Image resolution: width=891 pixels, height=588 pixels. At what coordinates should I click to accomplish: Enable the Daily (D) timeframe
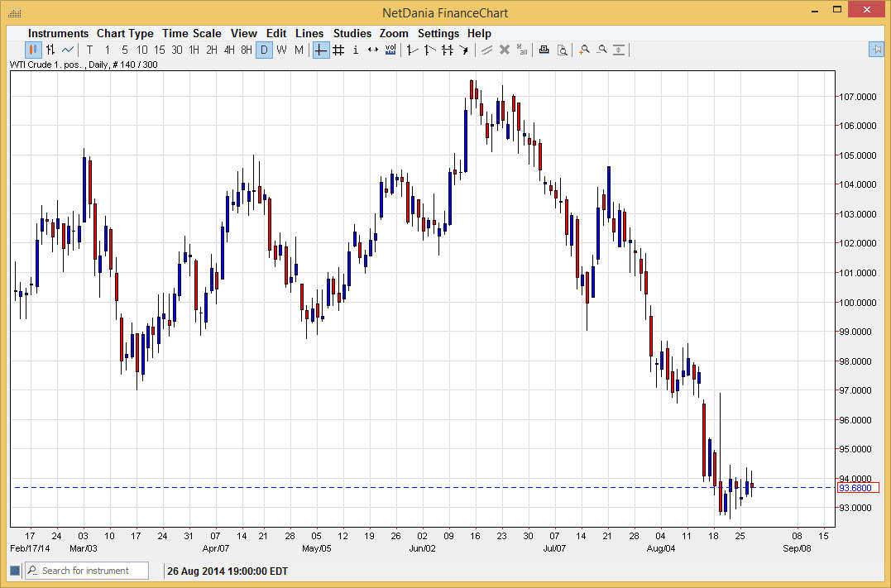tap(264, 50)
